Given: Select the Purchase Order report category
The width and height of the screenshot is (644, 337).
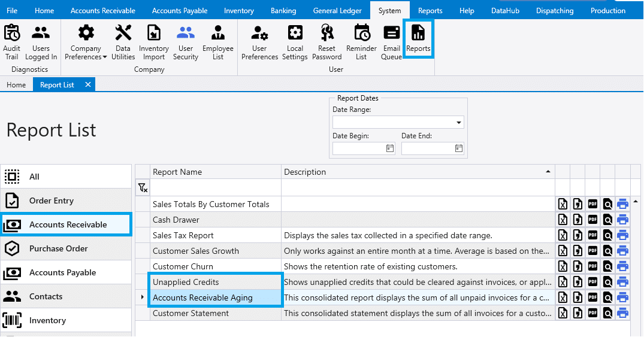Looking at the screenshot, I should pos(66,248).
